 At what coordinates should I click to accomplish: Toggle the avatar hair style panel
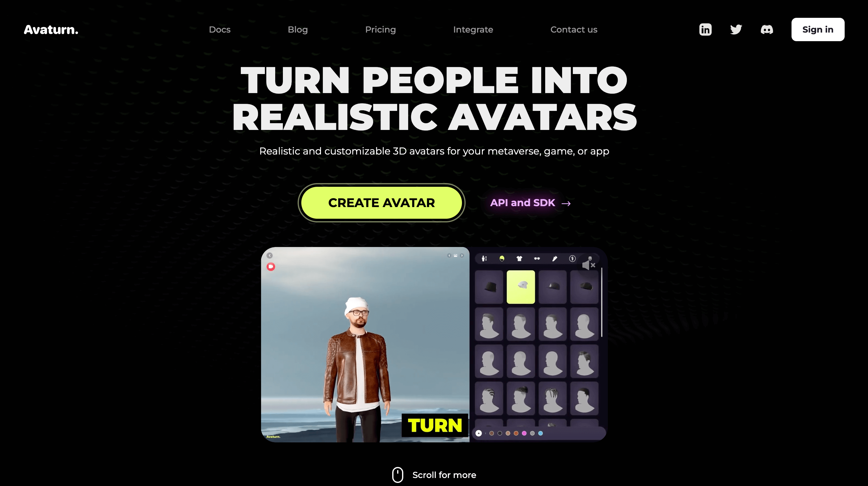[x=502, y=258]
